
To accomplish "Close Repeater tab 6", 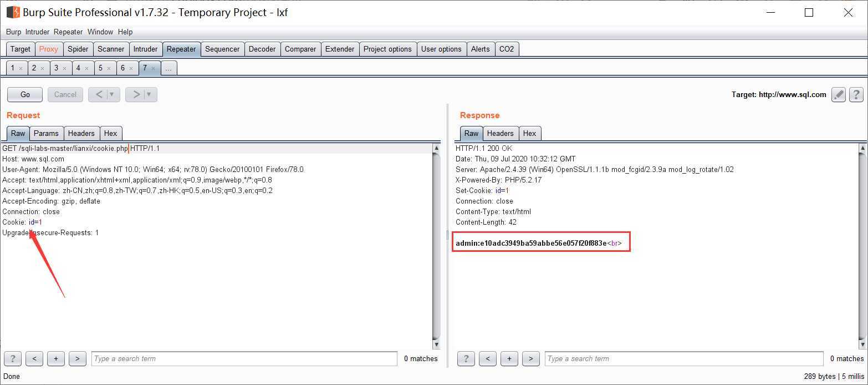I will [x=131, y=68].
